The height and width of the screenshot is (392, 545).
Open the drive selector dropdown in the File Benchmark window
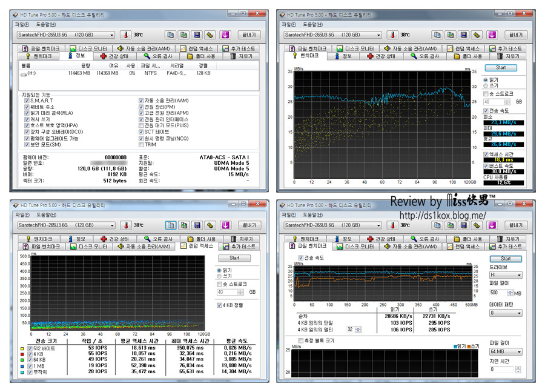pyautogui.click(x=332, y=225)
